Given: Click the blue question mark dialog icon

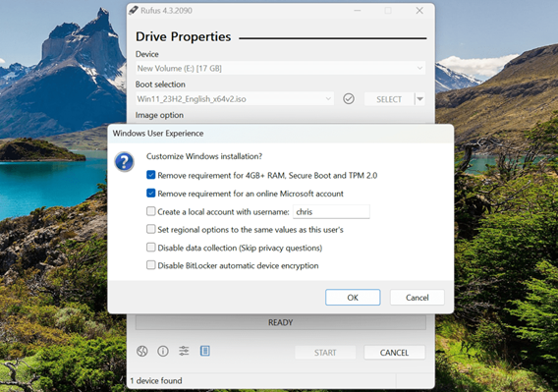Looking at the screenshot, I should pos(124,162).
